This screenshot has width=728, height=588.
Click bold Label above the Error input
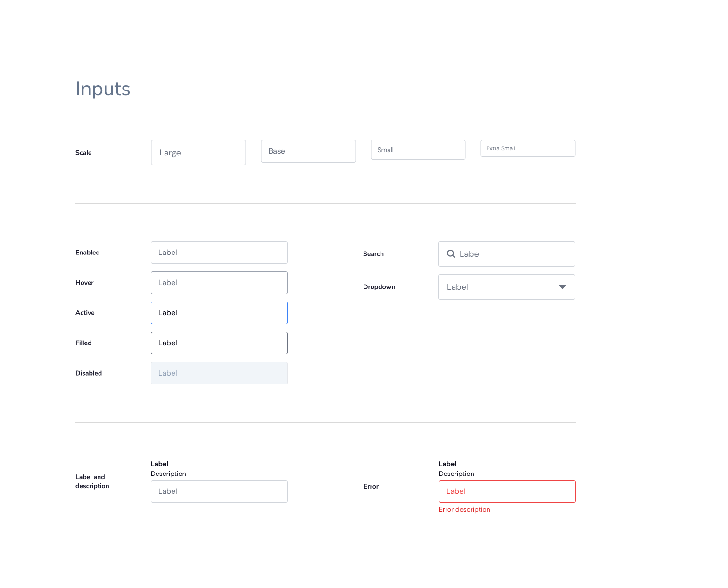point(447,464)
